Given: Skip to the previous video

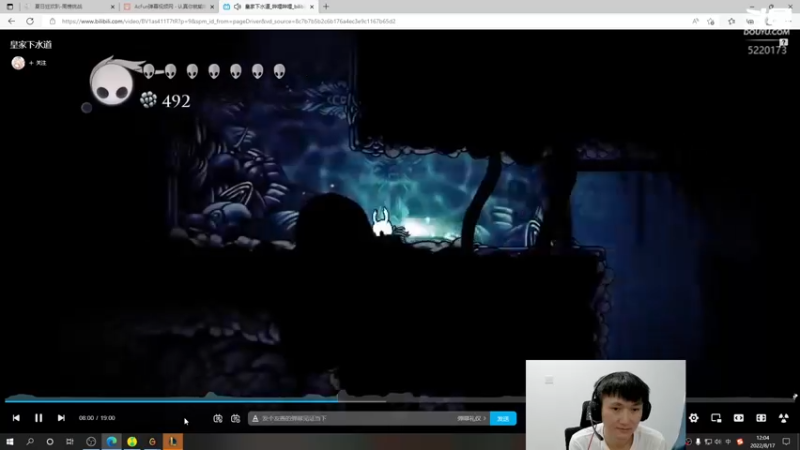Looking at the screenshot, I should coord(16,418).
